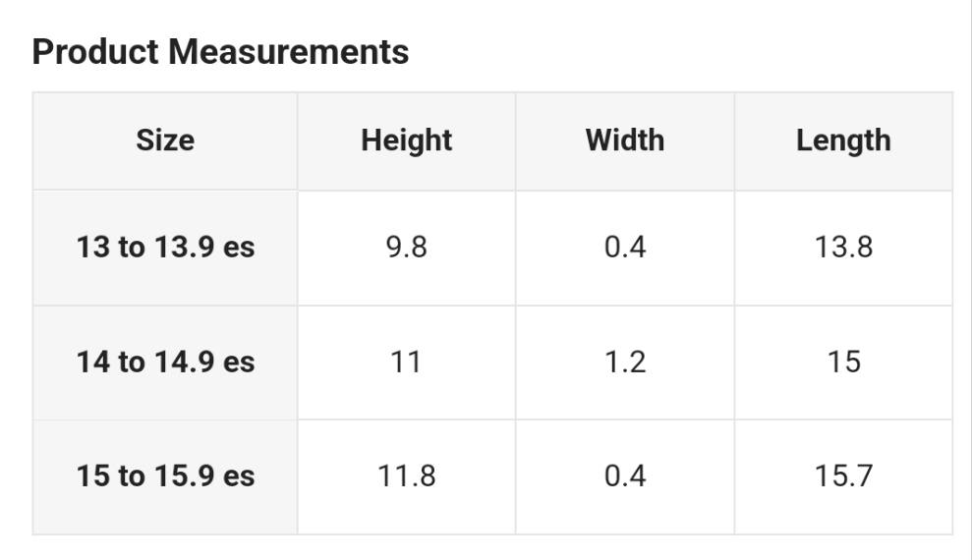Viewport: 972px width, 560px height.
Task: Click length value 15.7
Action: (842, 476)
